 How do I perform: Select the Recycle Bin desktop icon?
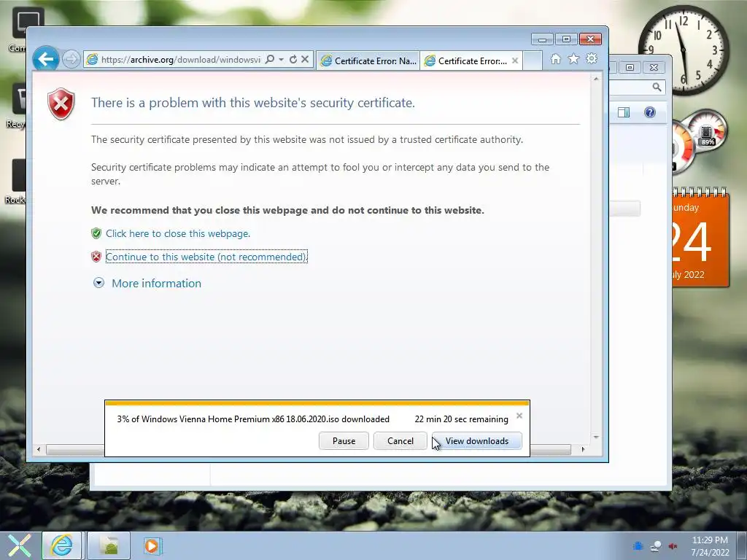[18, 106]
